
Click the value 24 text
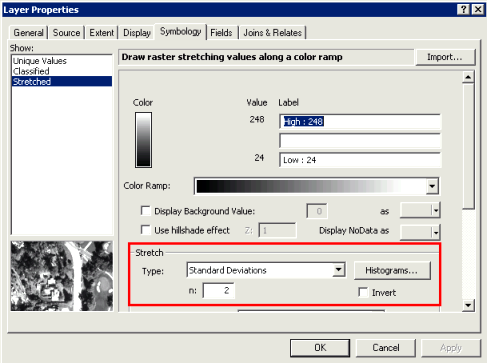click(259, 158)
